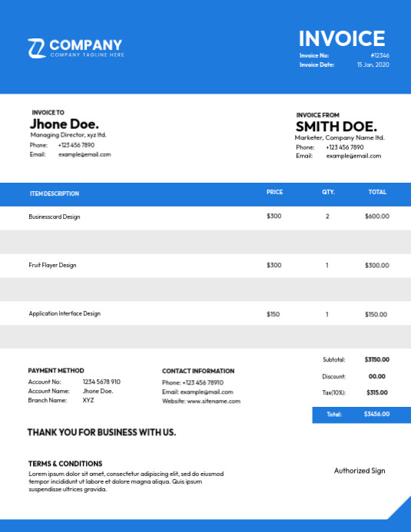
Task: Select the TERMS & CONDITIONS heading
Action: (x=65, y=464)
